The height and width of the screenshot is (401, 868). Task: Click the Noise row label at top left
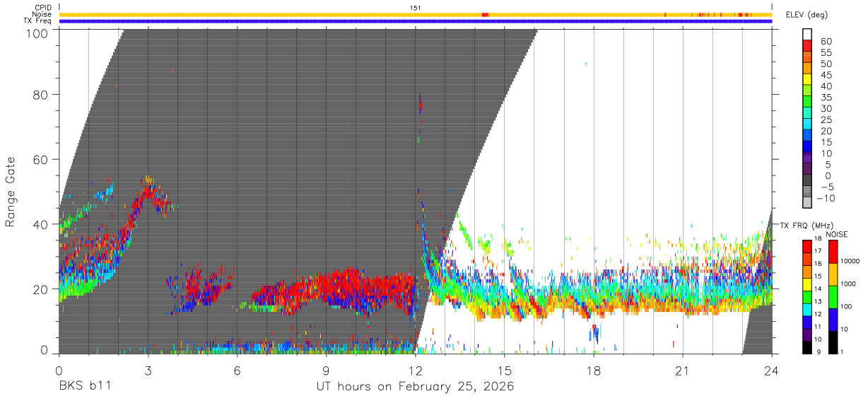pyautogui.click(x=42, y=14)
